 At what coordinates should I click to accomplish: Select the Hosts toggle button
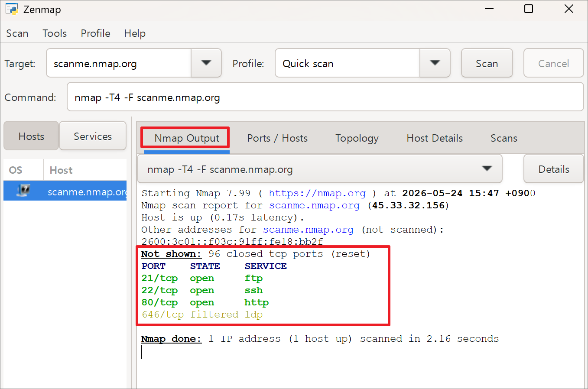coord(31,136)
